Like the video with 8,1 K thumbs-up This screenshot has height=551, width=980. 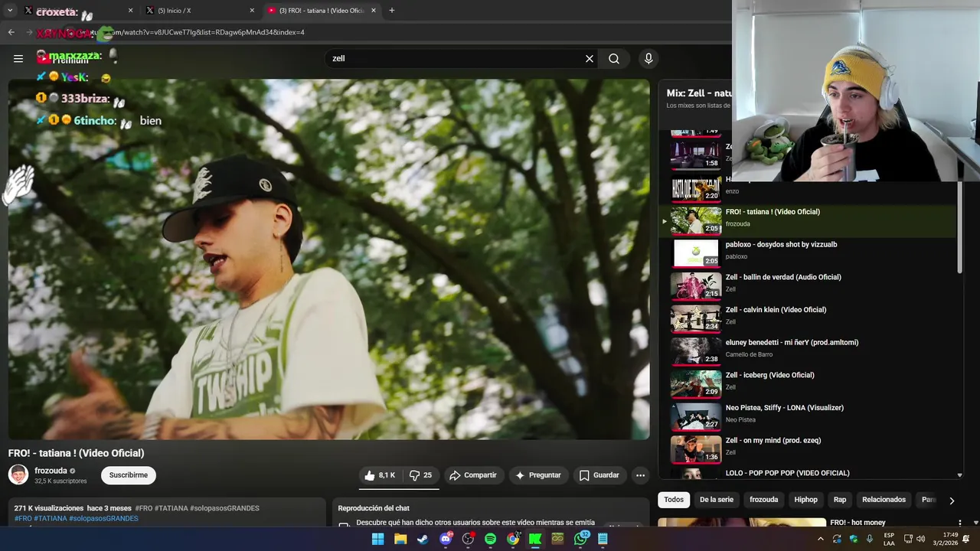[x=381, y=475]
